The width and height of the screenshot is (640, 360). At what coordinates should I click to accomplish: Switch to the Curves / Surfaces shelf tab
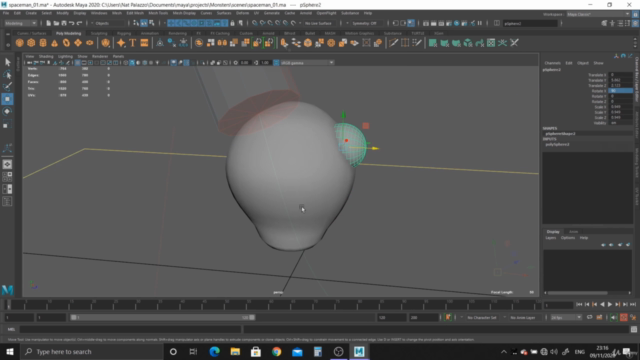pyautogui.click(x=31, y=33)
